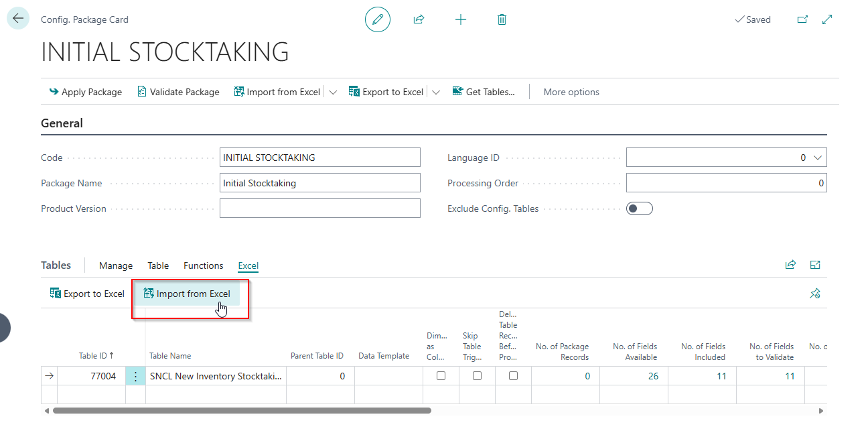Click the Package Name field
868x433 pixels.
(x=320, y=183)
